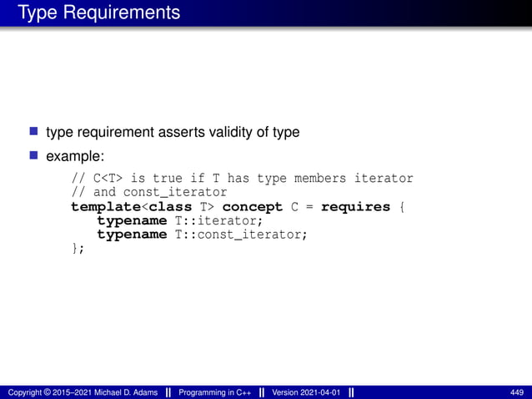
Task: Click the 'typename T::const_iterator;' code line
Action: 203,235
